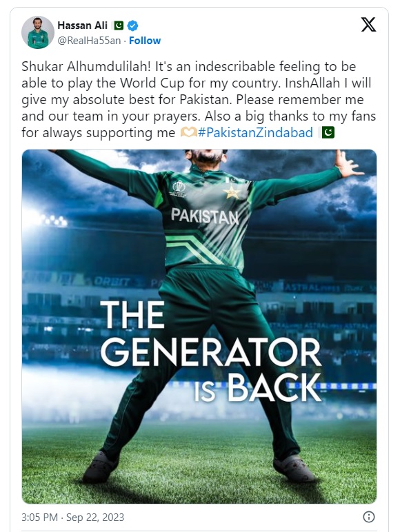Screen dimensions: 400x532
Task: Click the @RealHa55an handle
Action: (89, 41)
